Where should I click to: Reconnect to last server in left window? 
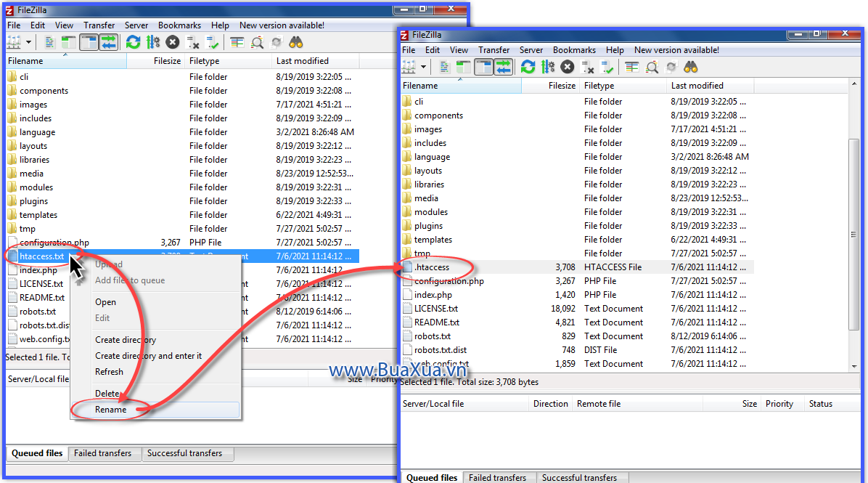(212, 42)
